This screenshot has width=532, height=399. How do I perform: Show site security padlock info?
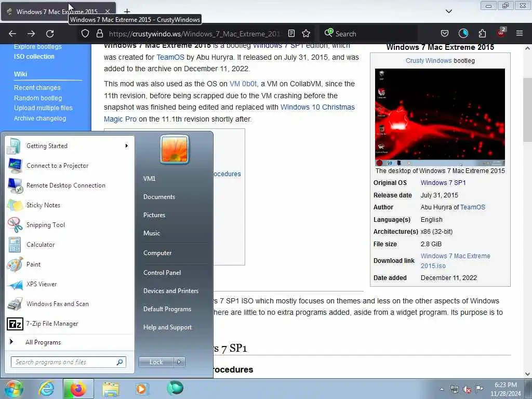[x=99, y=34]
